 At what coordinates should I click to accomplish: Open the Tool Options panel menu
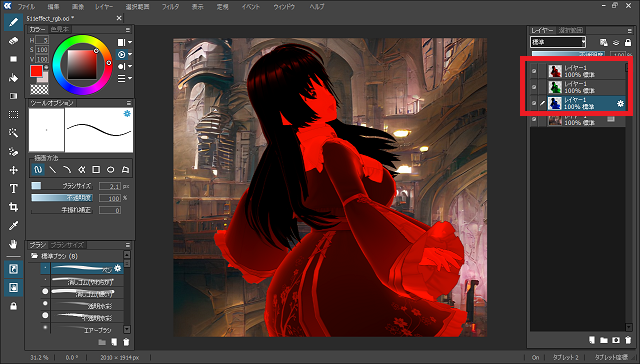[129, 103]
